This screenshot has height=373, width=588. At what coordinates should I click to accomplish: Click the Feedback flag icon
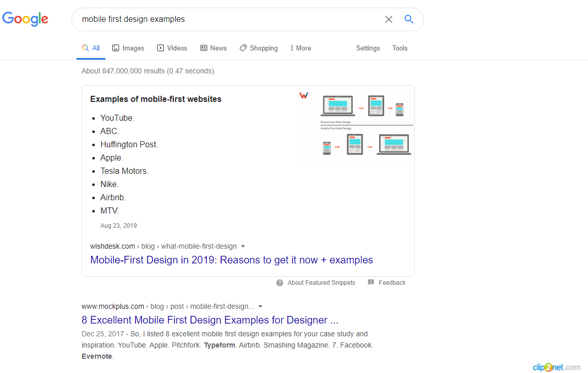[371, 282]
